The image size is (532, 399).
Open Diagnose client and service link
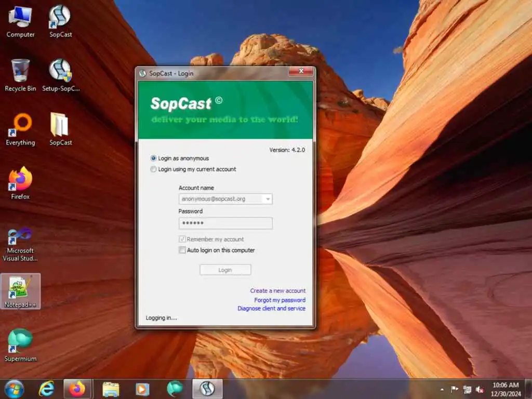pyautogui.click(x=271, y=309)
